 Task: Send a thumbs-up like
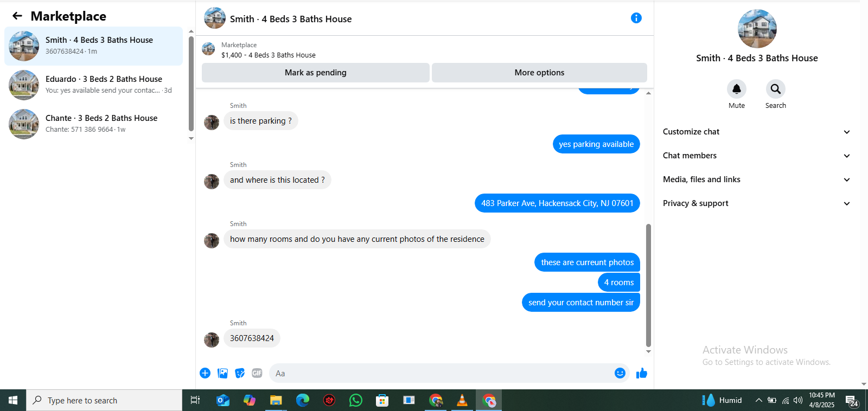coord(642,373)
